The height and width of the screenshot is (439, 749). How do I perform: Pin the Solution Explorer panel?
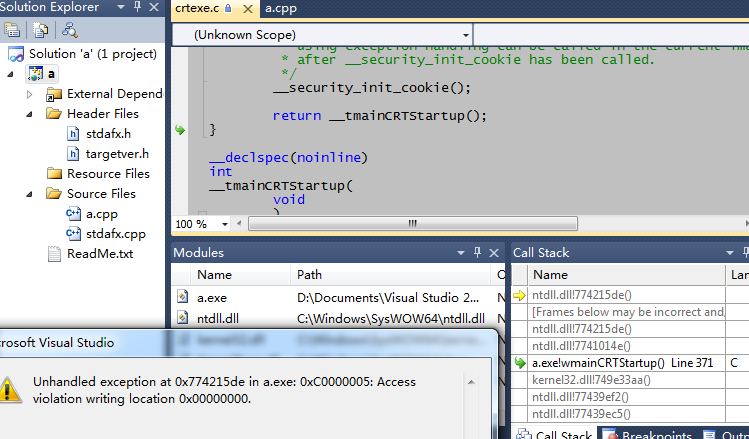pyautogui.click(x=136, y=8)
